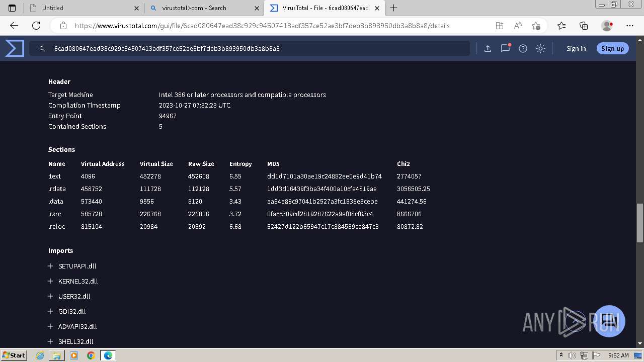
Task: Click the browser address bar URL
Action: click(x=262, y=26)
